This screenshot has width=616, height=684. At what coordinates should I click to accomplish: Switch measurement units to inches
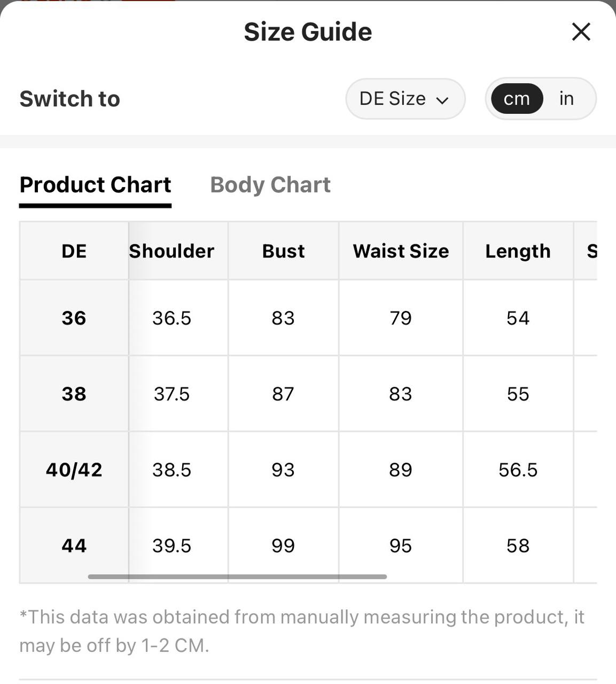566,99
